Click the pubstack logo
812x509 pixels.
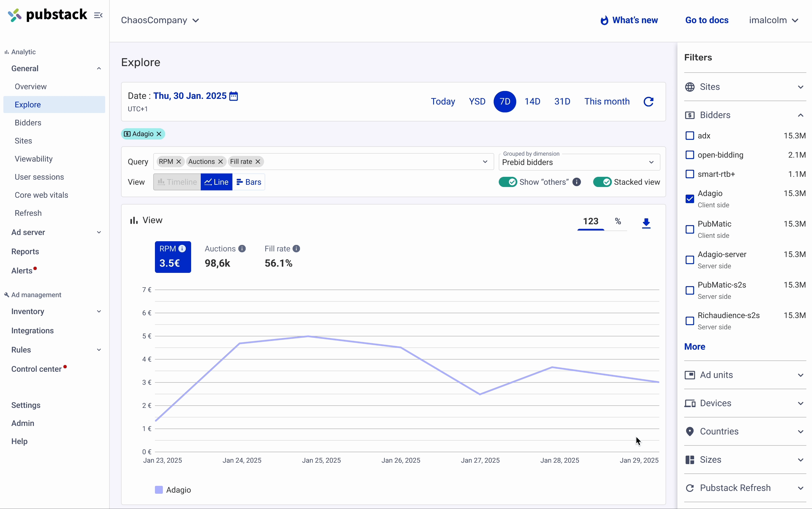(x=47, y=15)
